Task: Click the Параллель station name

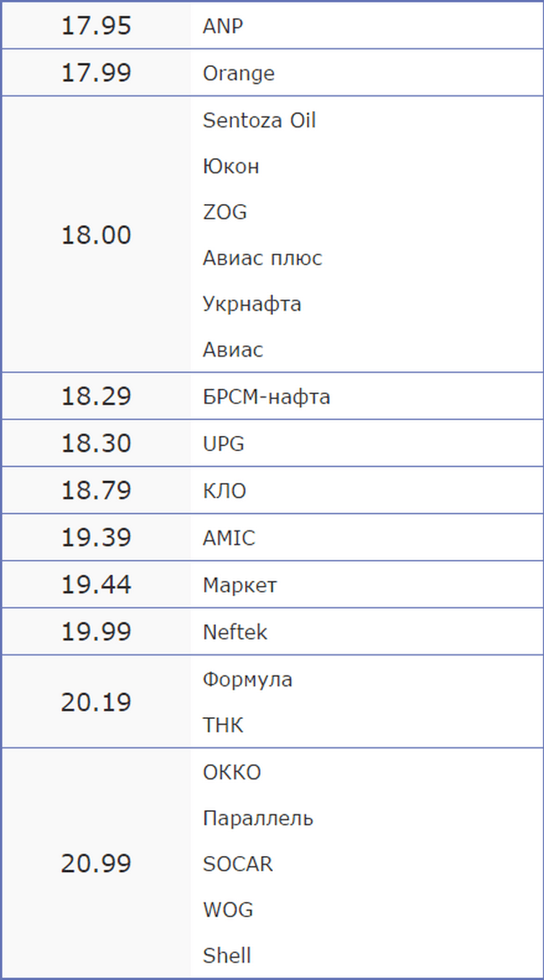Action: point(258,818)
